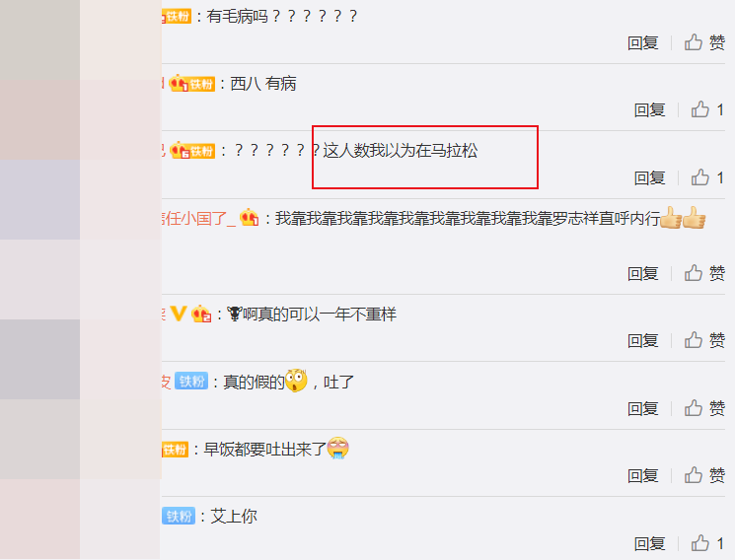Reply to the 罗志祥直呼内行 comment
This screenshot has width=735, height=560.
(x=643, y=273)
